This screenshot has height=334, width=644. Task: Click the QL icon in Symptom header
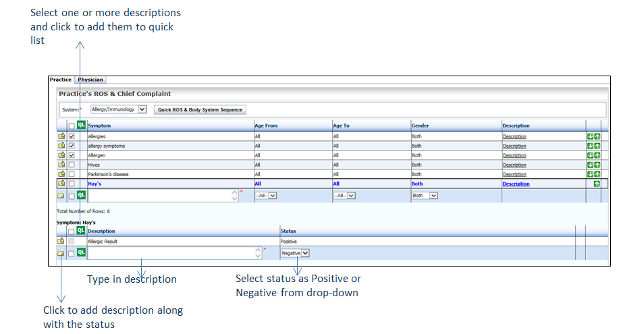(x=82, y=125)
